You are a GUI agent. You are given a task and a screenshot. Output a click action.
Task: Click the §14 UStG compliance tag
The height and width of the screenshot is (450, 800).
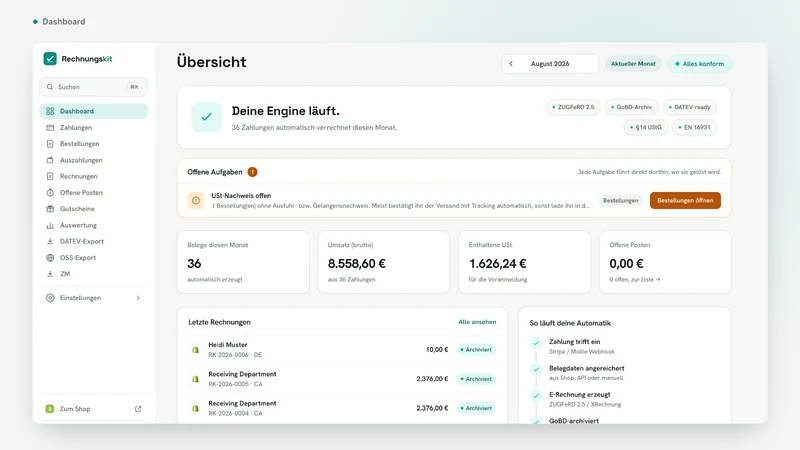(645, 128)
